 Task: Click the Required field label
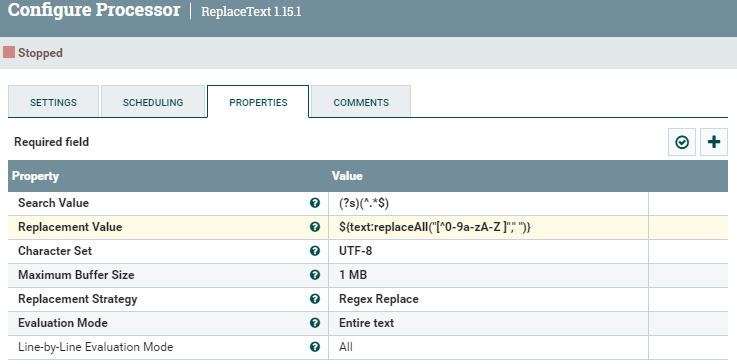[51, 142]
